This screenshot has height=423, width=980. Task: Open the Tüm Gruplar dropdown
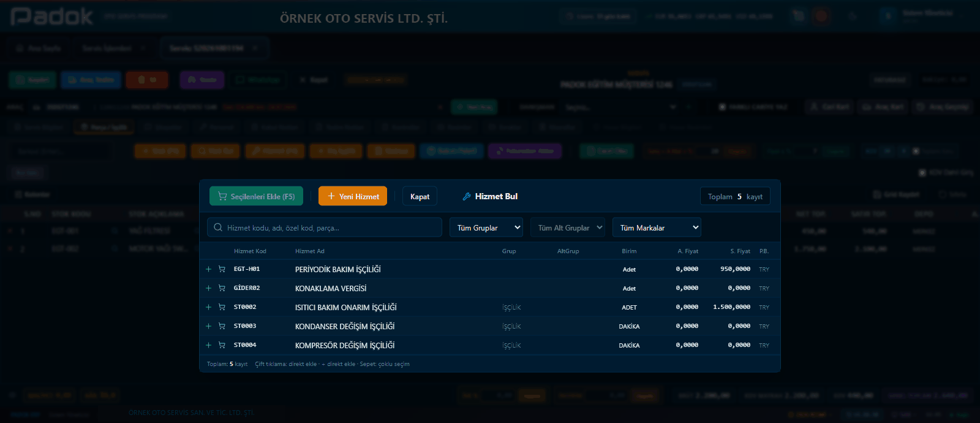pyautogui.click(x=486, y=227)
